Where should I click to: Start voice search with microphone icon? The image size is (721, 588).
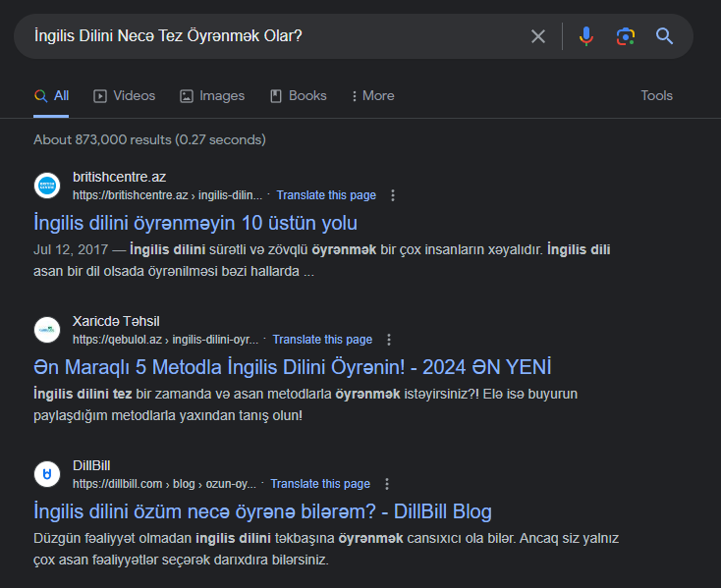(585, 36)
